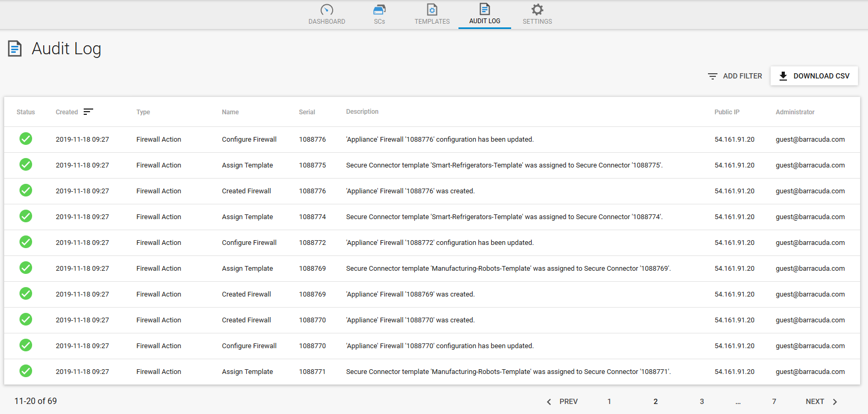Screen dimensions: 868x414
Task: Download the audit log as CSV
Action: click(814, 76)
